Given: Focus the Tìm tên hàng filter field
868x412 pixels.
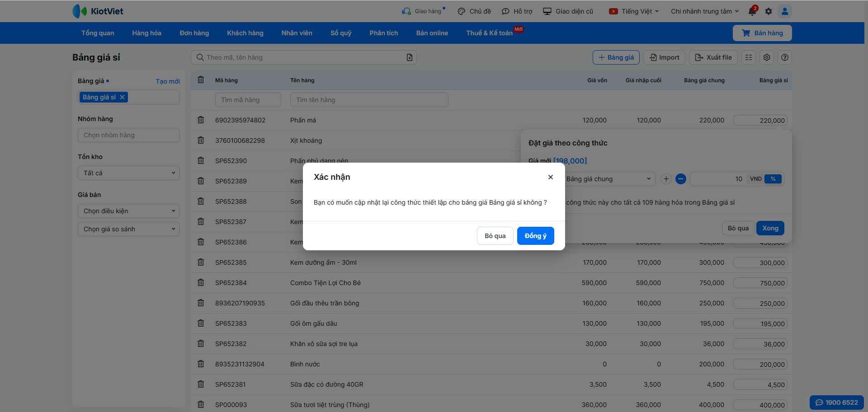Looking at the screenshot, I should (369, 100).
